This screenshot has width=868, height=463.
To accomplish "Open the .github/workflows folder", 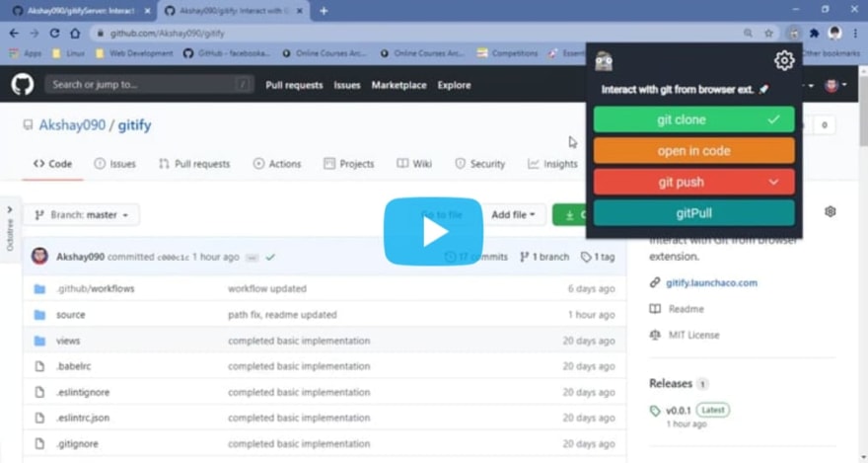I will point(96,288).
